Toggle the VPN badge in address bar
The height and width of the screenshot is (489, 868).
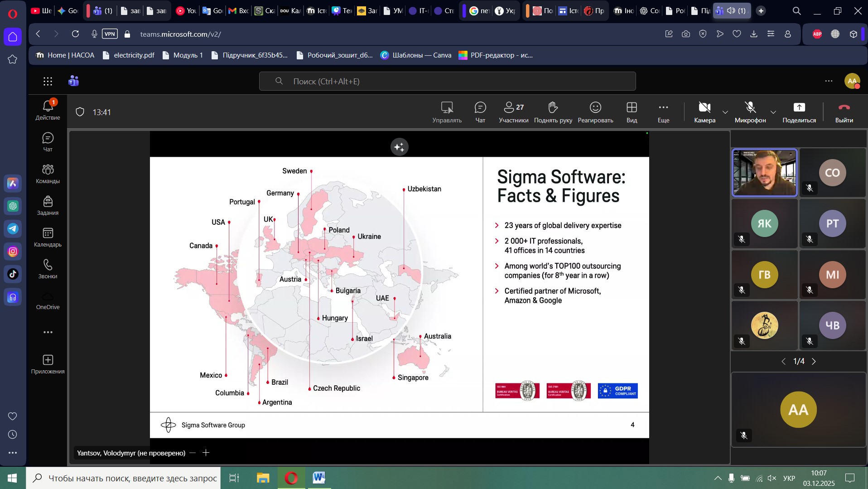pos(110,34)
